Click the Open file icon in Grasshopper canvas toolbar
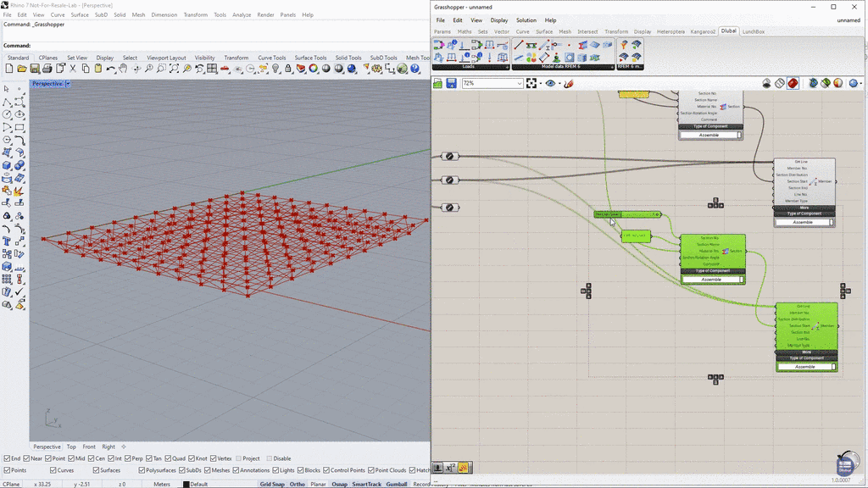This screenshot has height=488, width=868. click(438, 83)
